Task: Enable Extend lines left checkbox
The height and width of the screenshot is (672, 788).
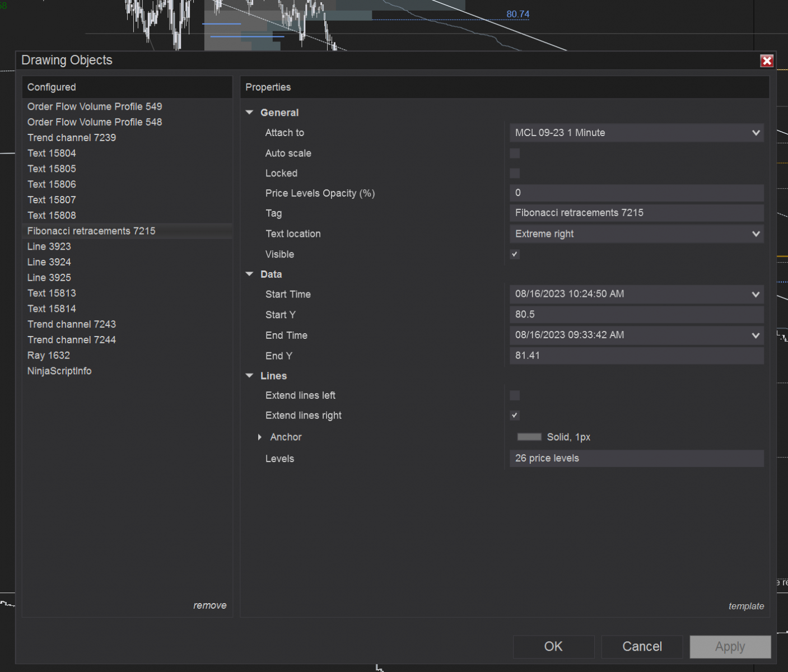Action: [515, 396]
